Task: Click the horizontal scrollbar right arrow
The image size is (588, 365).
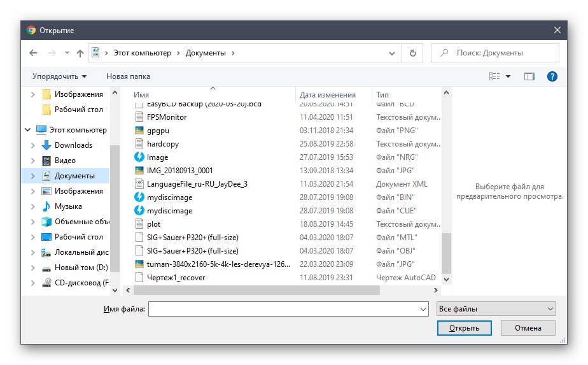Action: [435, 290]
